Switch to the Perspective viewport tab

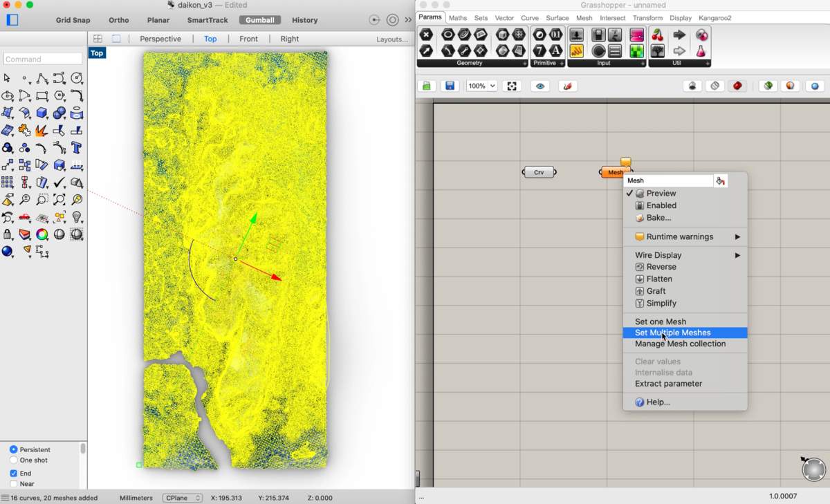click(x=160, y=39)
